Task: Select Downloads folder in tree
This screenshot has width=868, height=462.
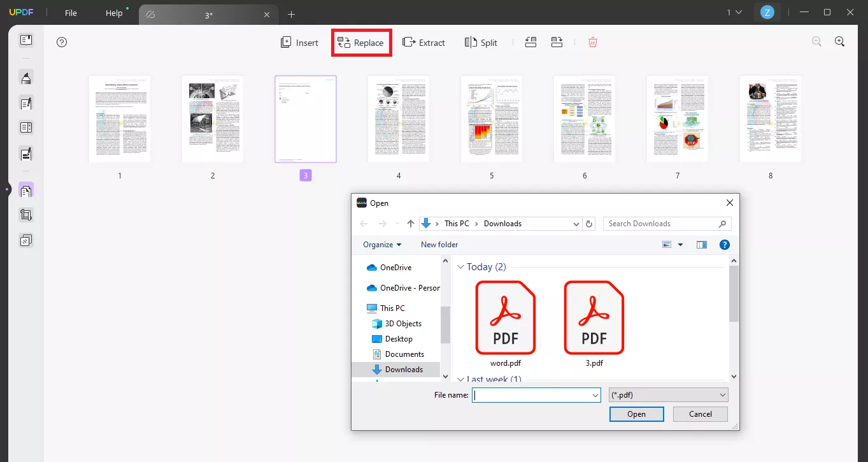Action: [x=397, y=370]
